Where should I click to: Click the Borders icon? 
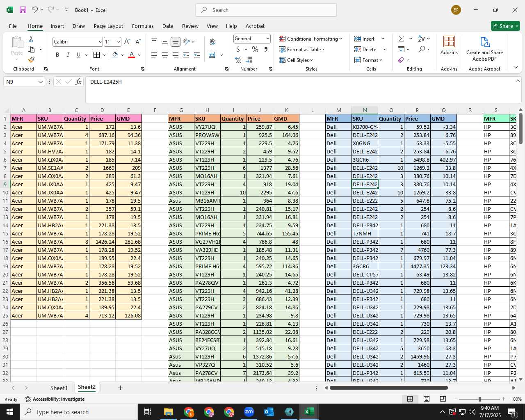click(96, 55)
